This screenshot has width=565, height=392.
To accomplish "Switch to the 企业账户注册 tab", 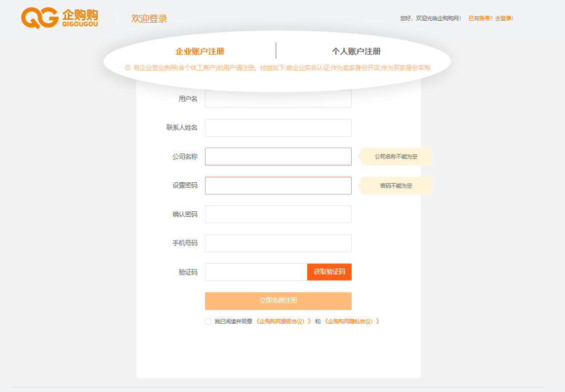I will pyautogui.click(x=200, y=51).
